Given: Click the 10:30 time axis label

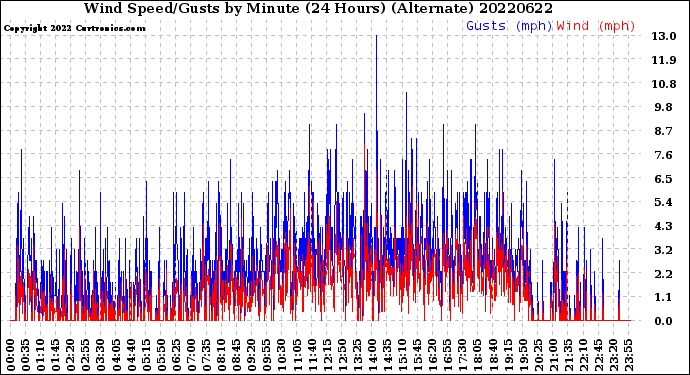Looking at the screenshot, I should pyautogui.click(x=282, y=355).
